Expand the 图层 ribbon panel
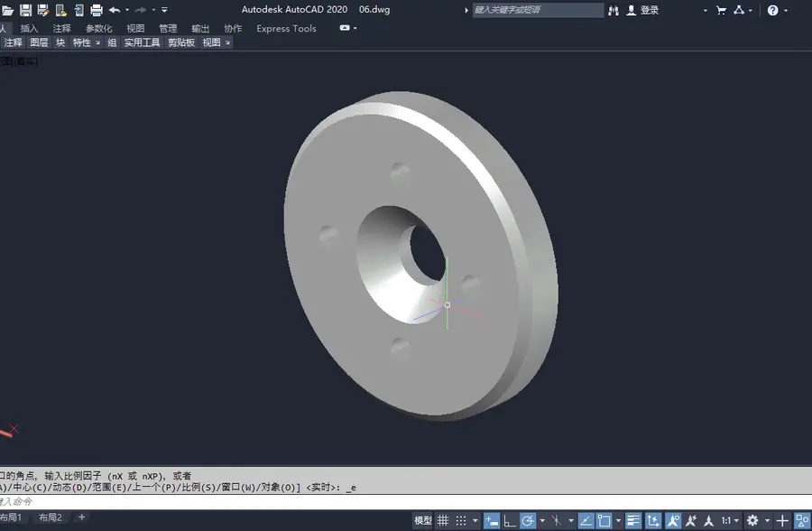The image size is (812, 531). coord(39,42)
